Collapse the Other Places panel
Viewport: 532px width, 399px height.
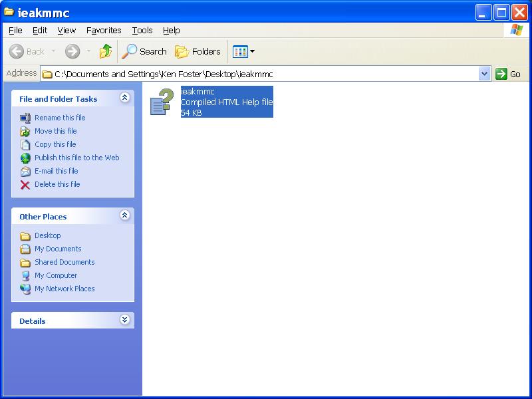(125, 215)
